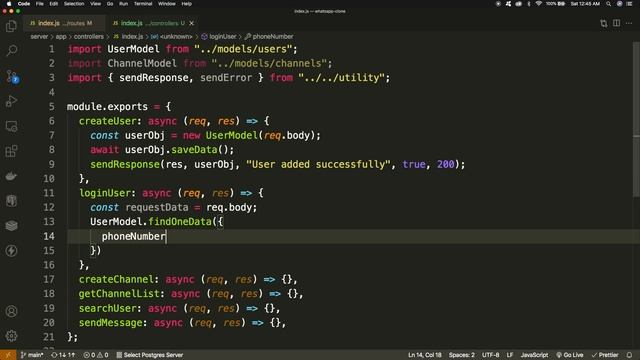
Task: Open the Remote window indicator in status bar
Action: 8,355
